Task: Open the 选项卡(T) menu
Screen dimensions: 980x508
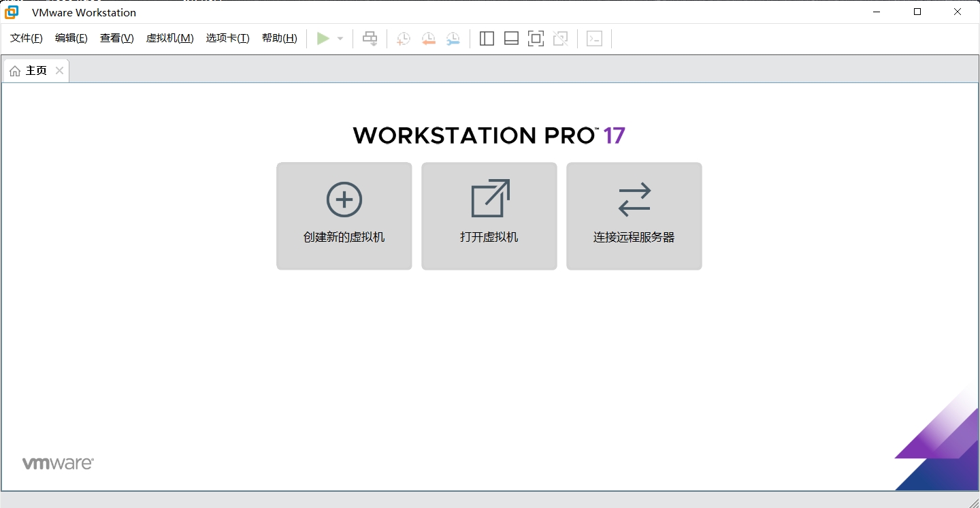Action: [228, 38]
